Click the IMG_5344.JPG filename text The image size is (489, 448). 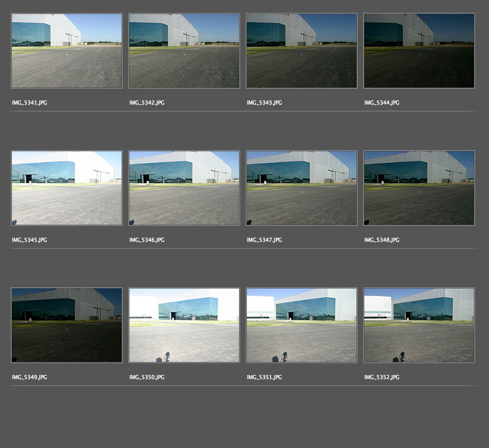382,103
